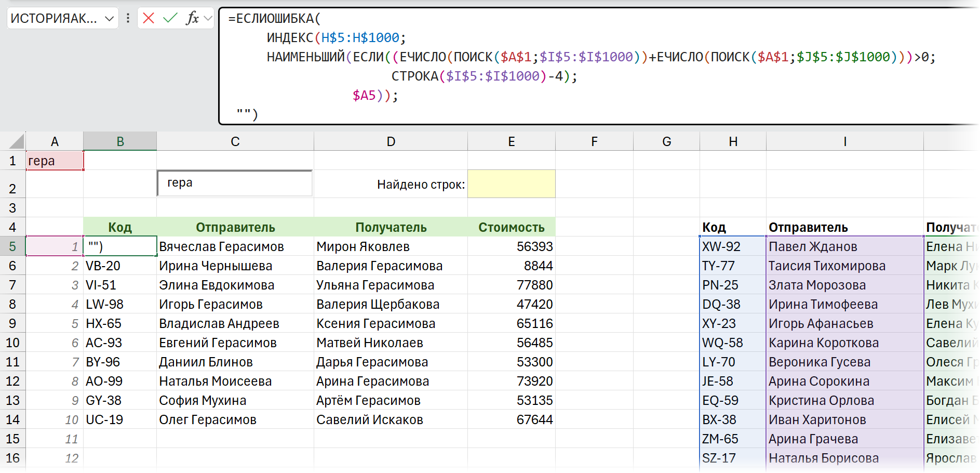The width and height of the screenshot is (980, 473).
Task: Click source cell Кристина Орлова
Action: [845, 400]
